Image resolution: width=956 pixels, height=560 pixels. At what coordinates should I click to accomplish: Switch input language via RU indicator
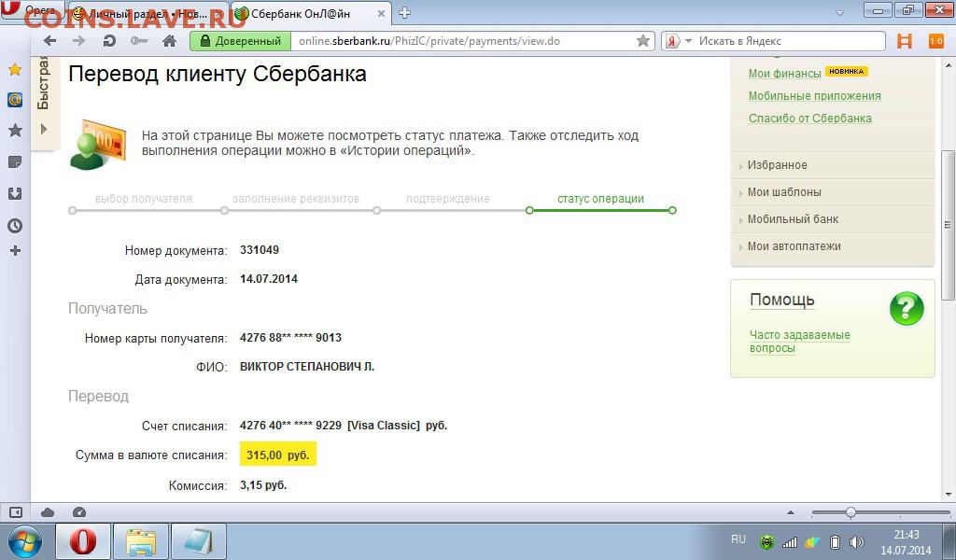pos(738,539)
